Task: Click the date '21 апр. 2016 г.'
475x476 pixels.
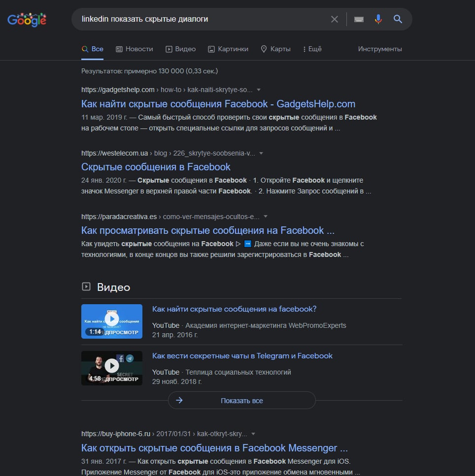Action: [x=175, y=335]
